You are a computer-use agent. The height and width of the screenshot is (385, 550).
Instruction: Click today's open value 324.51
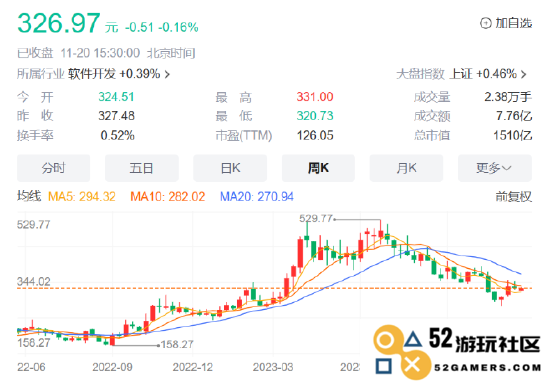pos(116,97)
